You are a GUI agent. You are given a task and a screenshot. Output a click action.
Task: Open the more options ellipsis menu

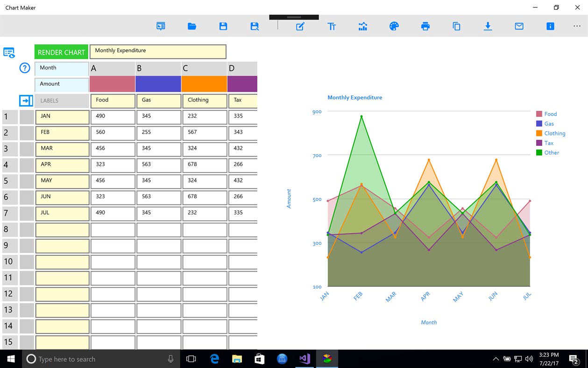pyautogui.click(x=577, y=26)
